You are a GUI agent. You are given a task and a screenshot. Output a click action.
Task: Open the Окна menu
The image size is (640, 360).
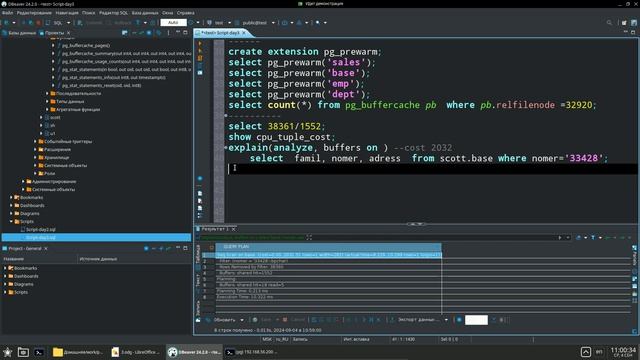(168, 13)
